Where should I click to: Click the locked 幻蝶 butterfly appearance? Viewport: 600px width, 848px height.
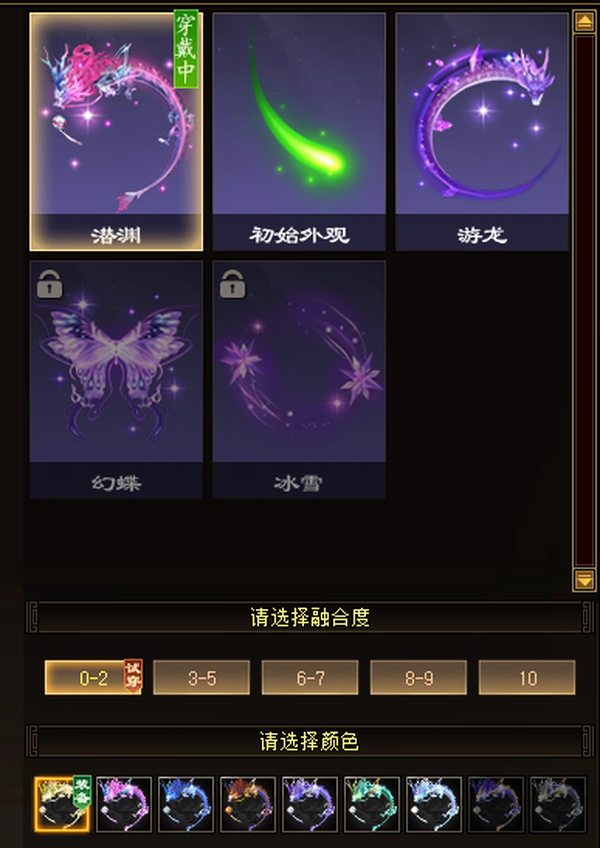[x=116, y=379]
